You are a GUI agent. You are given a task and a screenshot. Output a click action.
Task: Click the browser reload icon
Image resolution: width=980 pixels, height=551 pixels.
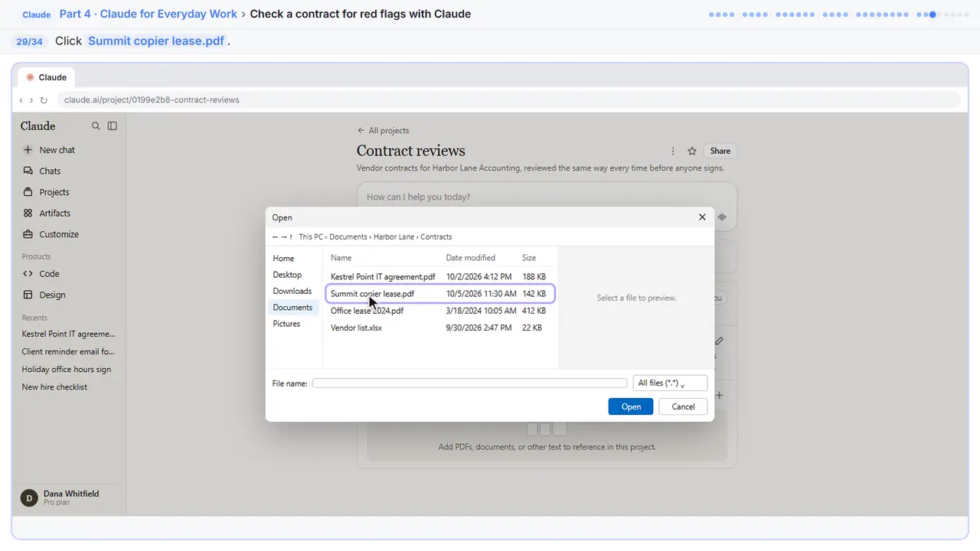pyautogui.click(x=44, y=100)
